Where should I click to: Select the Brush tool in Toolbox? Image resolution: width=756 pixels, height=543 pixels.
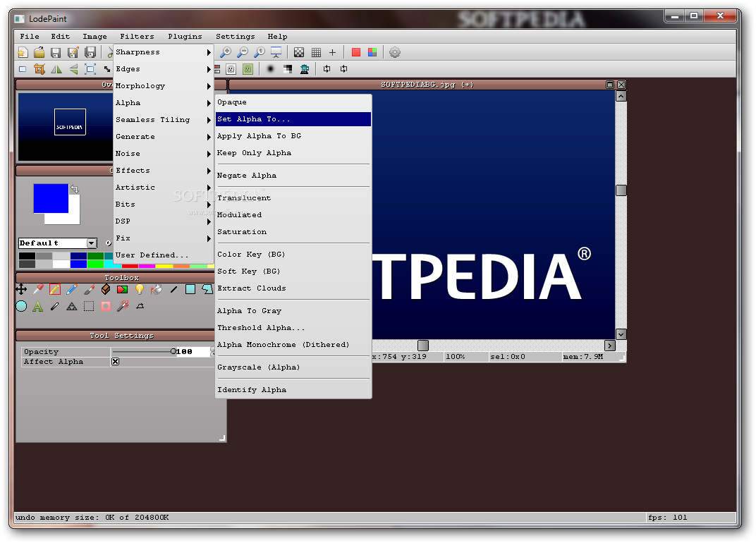point(89,289)
